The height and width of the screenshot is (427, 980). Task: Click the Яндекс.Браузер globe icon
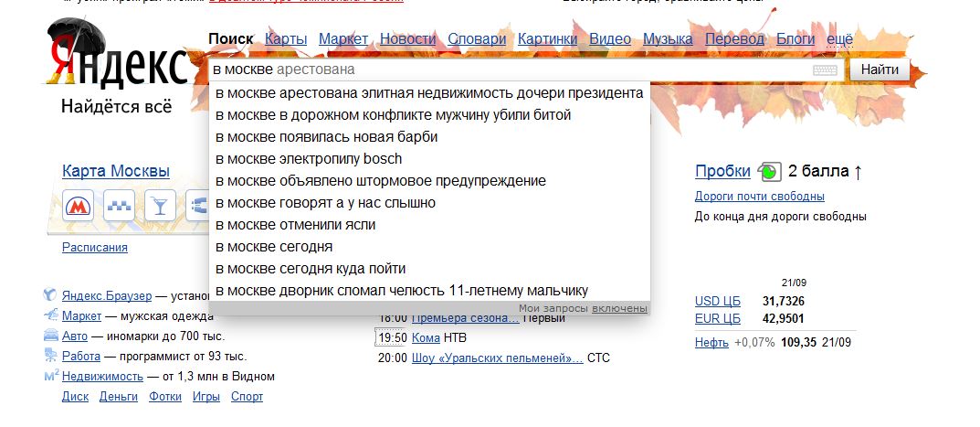tap(50, 295)
